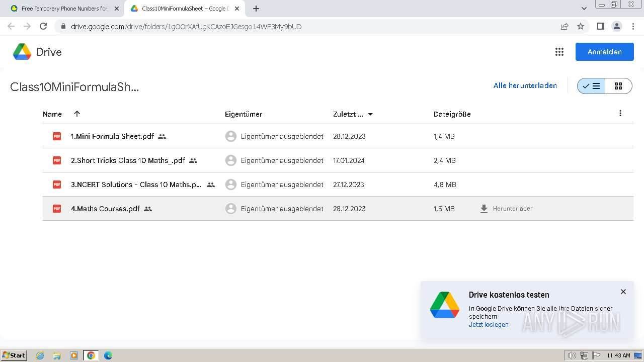Image resolution: width=644 pixels, height=362 pixels.
Task: Go forward in browser history
Action: (27, 26)
